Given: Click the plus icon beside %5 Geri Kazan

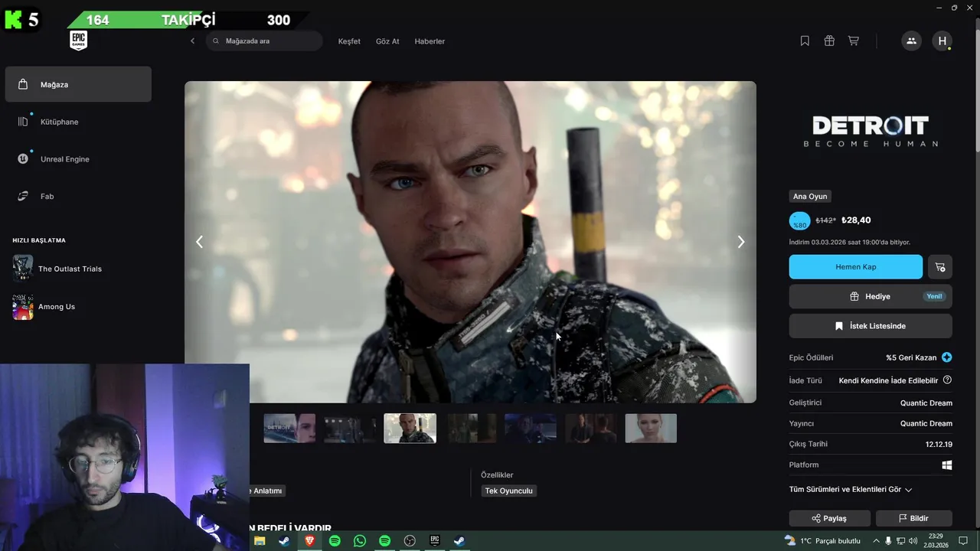Looking at the screenshot, I should pos(947,357).
